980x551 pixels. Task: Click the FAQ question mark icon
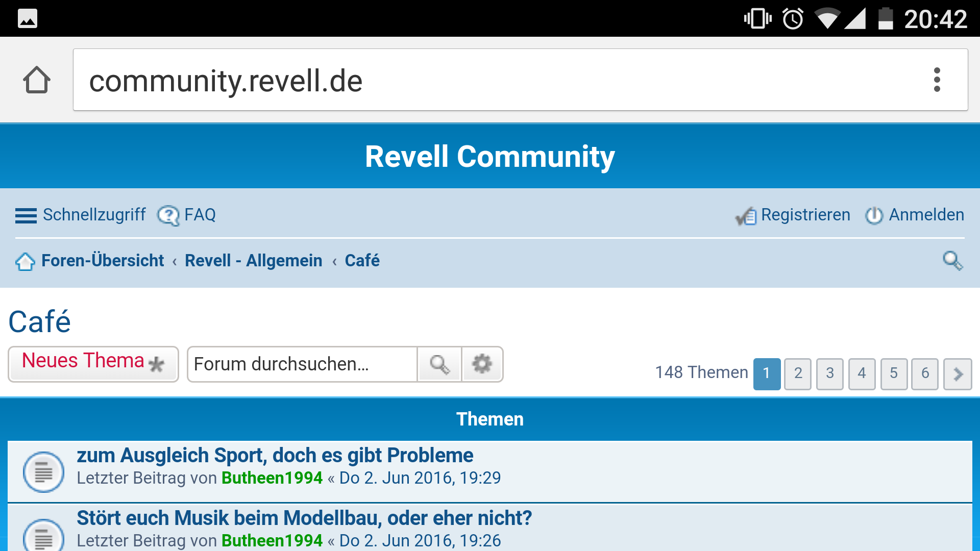(168, 215)
